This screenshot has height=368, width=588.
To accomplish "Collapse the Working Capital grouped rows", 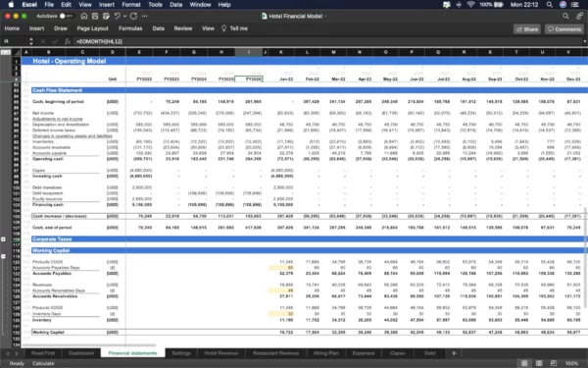I will tap(3, 256).
